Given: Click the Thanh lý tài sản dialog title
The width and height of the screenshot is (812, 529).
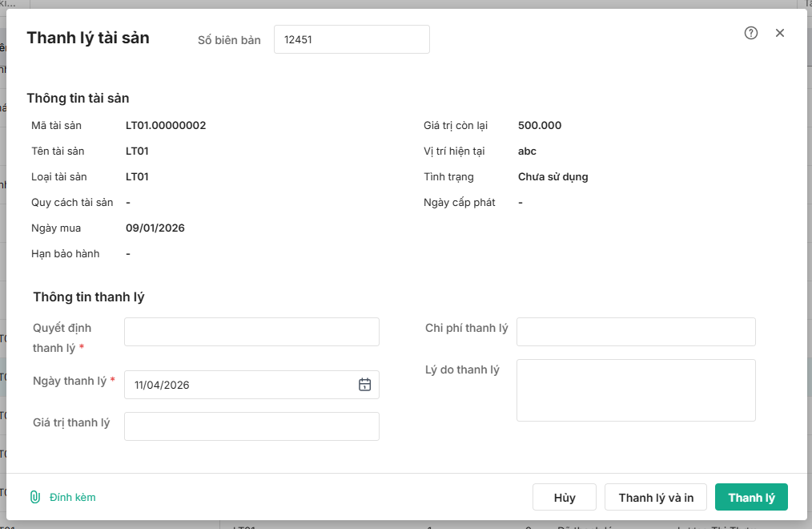Looking at the screenshot, I should click(88, 38).
